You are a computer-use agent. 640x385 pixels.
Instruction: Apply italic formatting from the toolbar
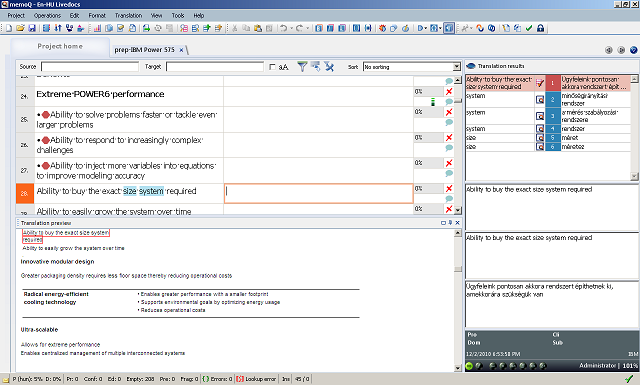pos(330,28)
